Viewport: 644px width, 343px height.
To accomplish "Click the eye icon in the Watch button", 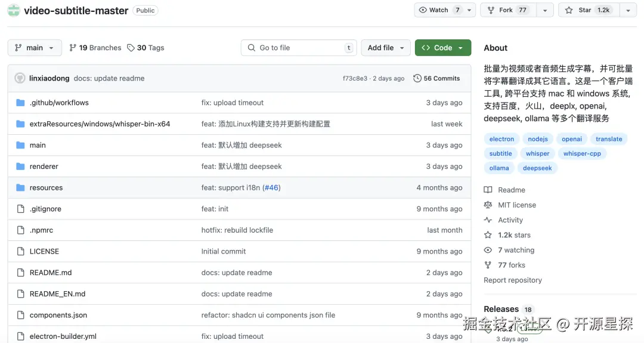I will click(x=423, y=10).
